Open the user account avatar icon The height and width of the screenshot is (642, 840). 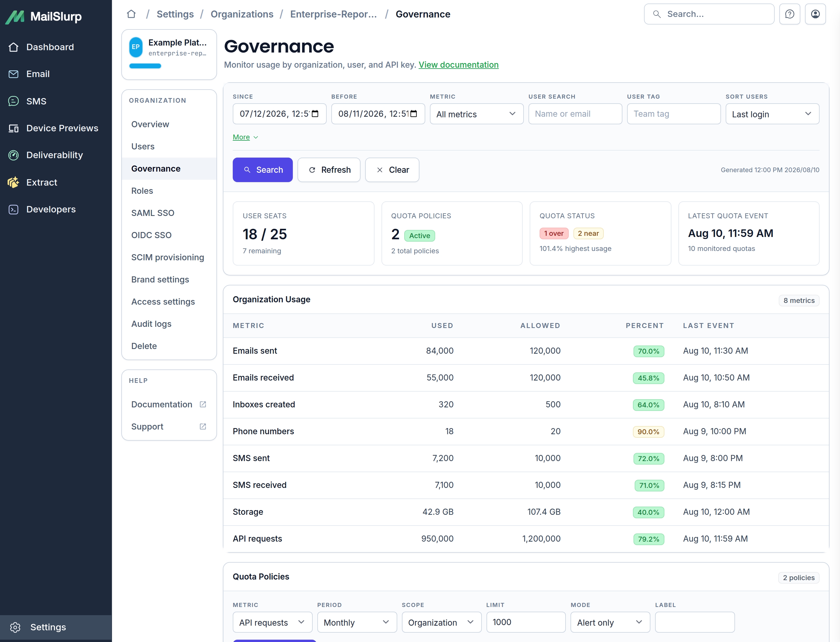click(x=815, y=14)
